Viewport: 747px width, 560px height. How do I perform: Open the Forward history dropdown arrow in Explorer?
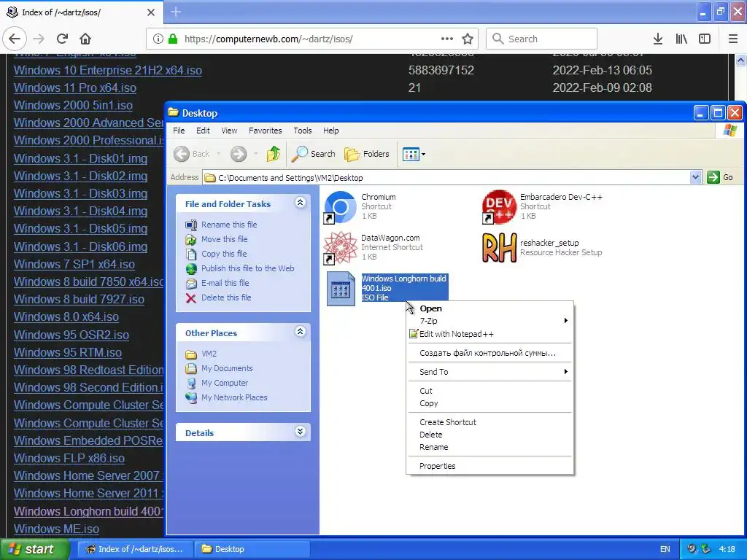(256, 154)
